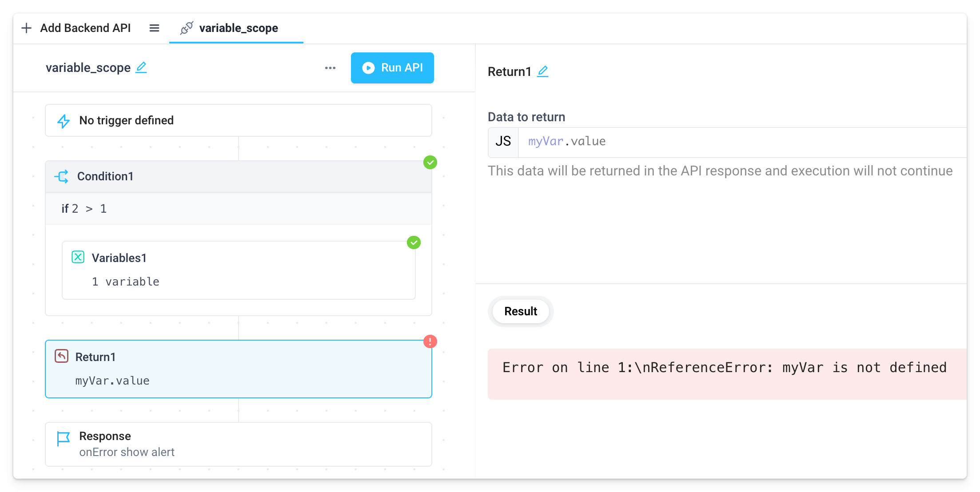Edit Return1 title with pencil icon
This screenshot has height=492, width=980.
click(x=543, y=71)
